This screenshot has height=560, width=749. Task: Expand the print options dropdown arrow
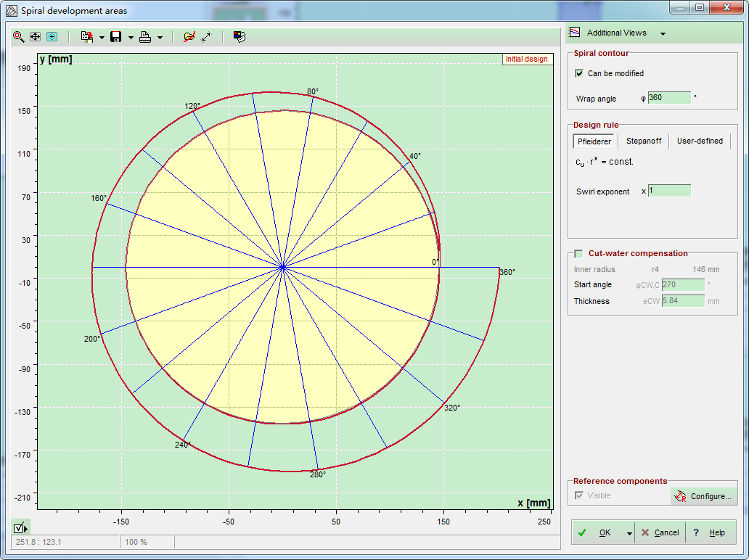click(160, 37)
